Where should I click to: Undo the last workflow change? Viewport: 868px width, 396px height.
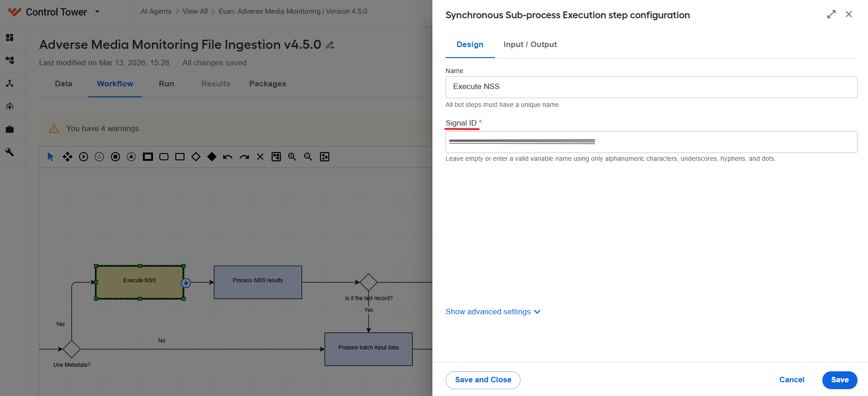tap(228, 157)
